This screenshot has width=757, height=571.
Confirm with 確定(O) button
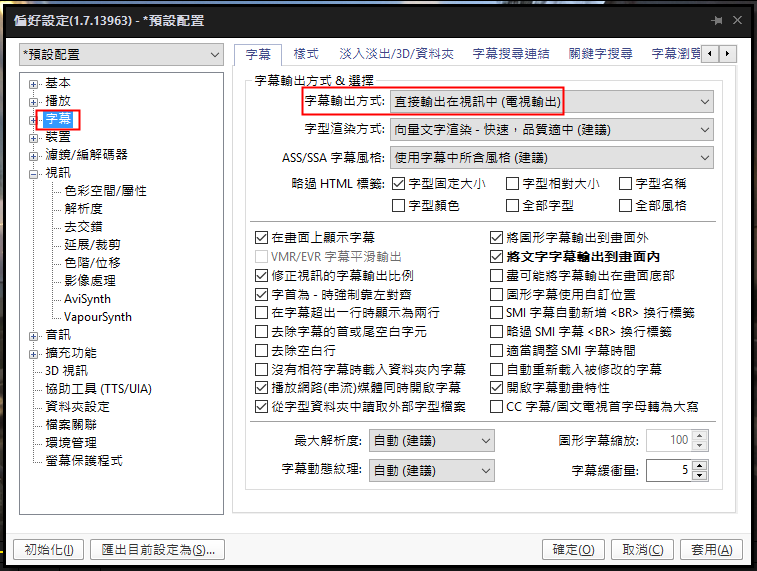[x=574, y=550]
